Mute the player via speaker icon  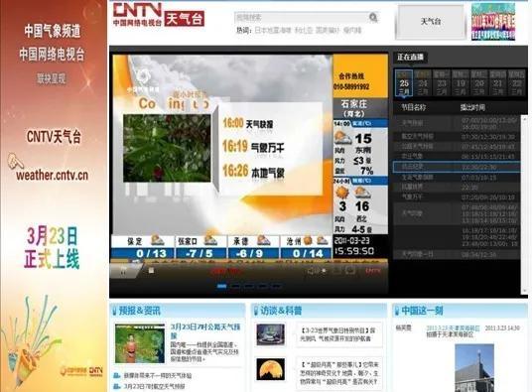coord(312,271)
